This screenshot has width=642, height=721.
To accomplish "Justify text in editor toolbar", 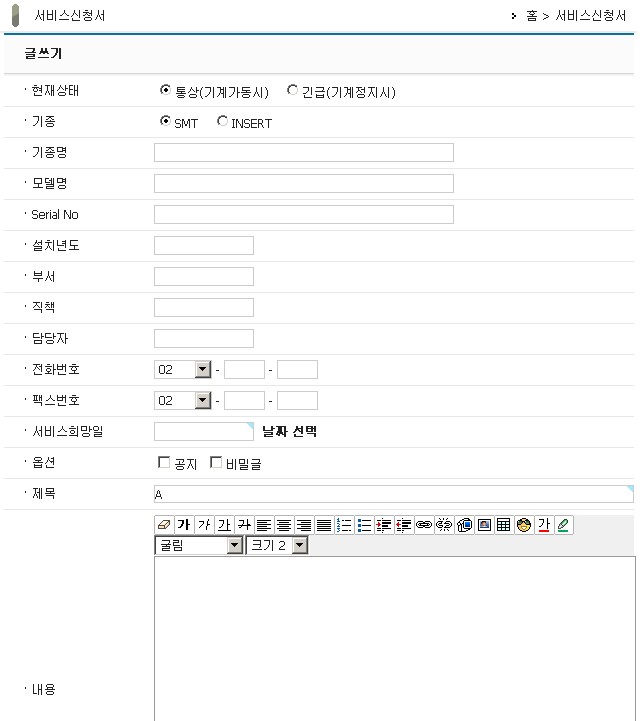I will tap(324, 525).
